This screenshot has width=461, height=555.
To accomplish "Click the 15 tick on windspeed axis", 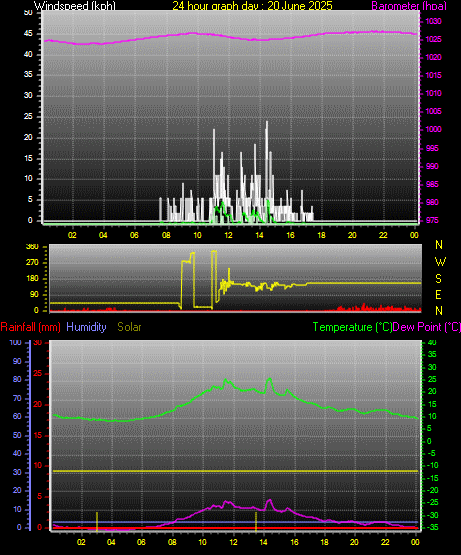I will 28,158.
